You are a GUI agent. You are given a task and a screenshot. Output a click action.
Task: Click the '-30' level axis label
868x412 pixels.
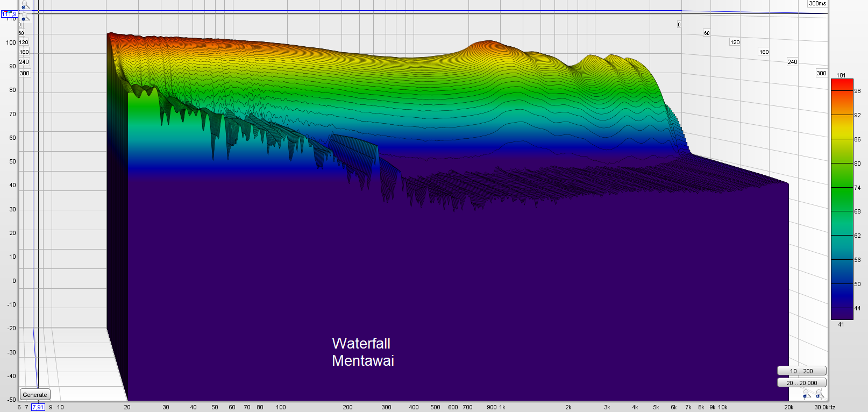(x=11, y=352)
